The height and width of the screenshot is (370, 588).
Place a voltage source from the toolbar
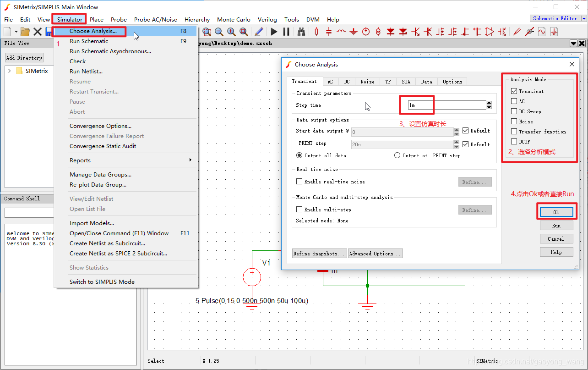[366, 32]
